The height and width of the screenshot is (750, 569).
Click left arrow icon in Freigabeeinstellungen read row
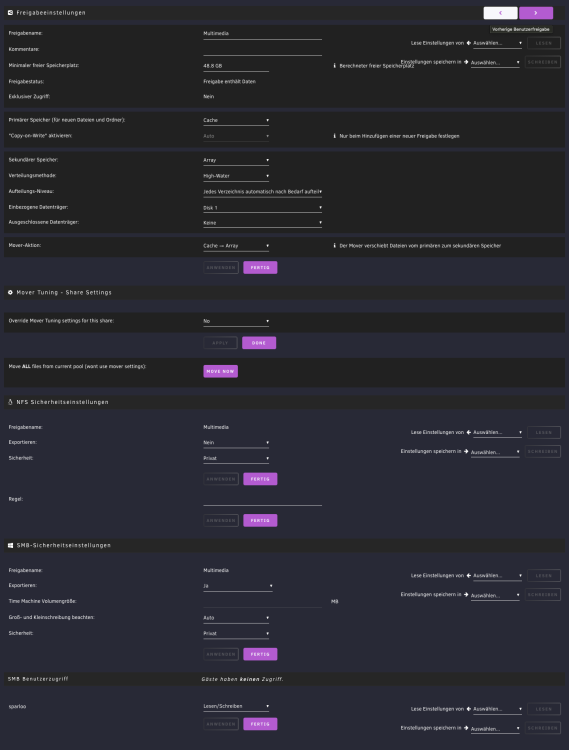click(469, 43)
